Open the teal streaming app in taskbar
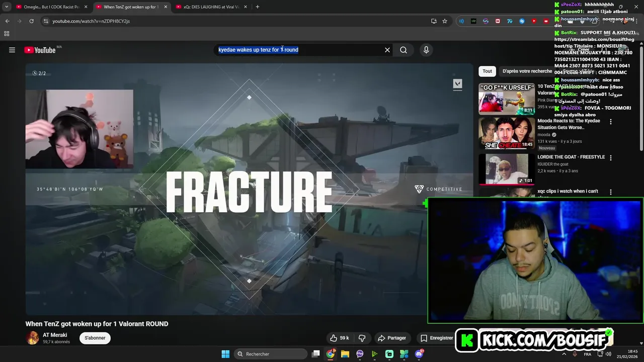Image resolution: width=644 pixels, height=362 pixels. [x=389, y=354]
